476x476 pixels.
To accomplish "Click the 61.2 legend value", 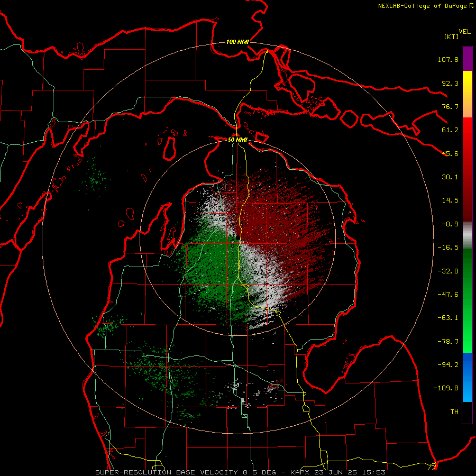I will 450,130.
